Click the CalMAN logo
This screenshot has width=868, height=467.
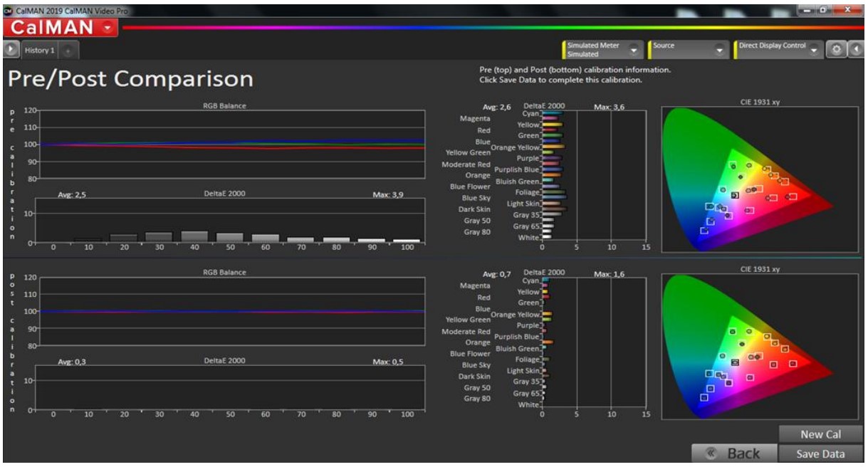(x=52, y=28)
